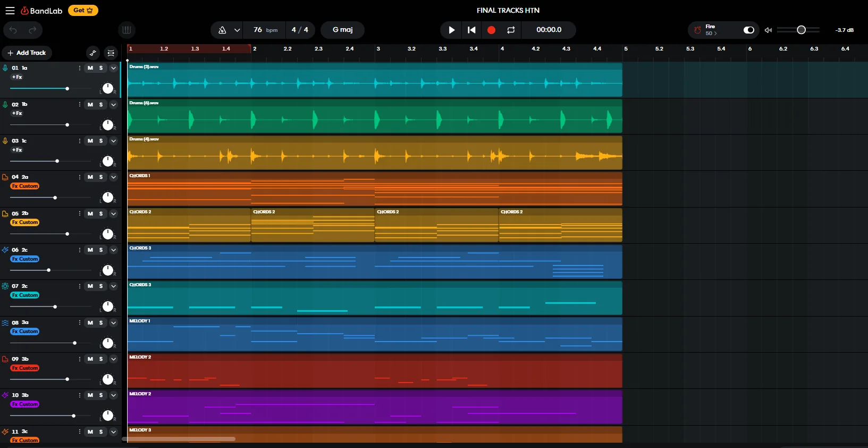Viewport: 868px width, 448px height.
Task: Select instrument icon of track 10 3b
Action: pos(5,395)
